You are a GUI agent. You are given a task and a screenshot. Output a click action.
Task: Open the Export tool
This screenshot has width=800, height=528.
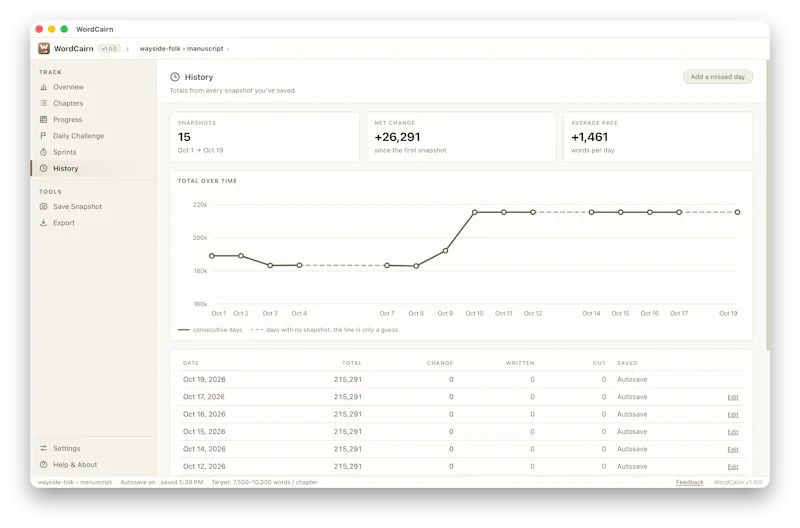pyautogui.click(x=93, y=223)
